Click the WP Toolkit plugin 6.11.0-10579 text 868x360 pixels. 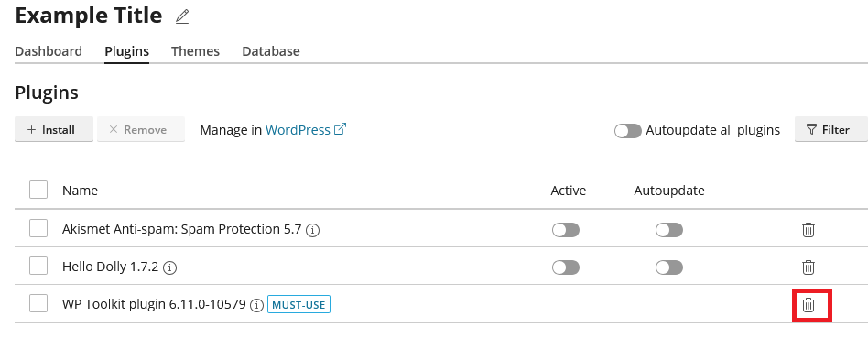pos(154,305)
